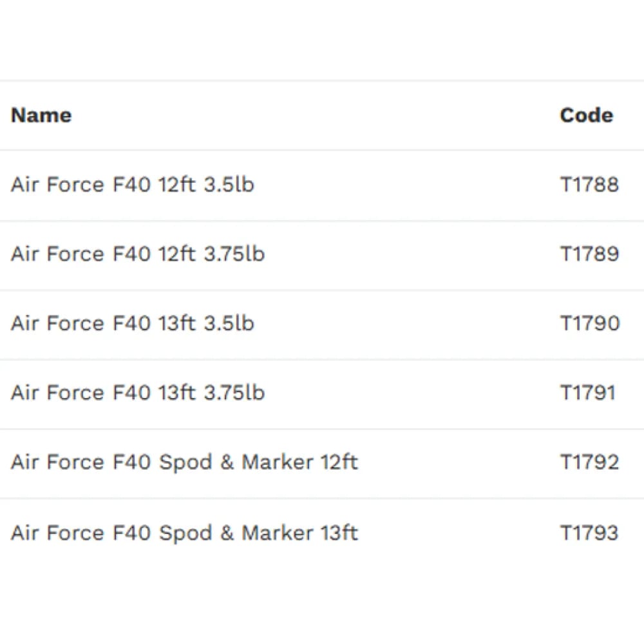Pick the T1793 code entry

pos(589,533)
